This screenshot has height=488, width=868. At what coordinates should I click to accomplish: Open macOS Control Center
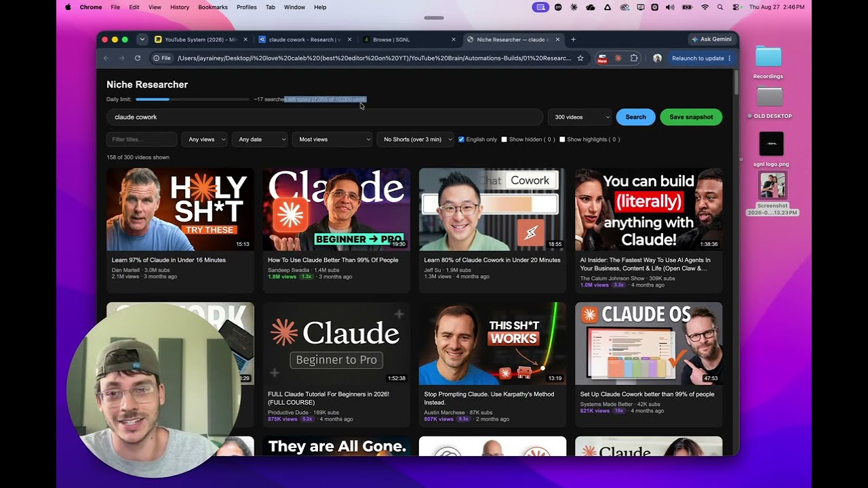[x=736, y=7]
